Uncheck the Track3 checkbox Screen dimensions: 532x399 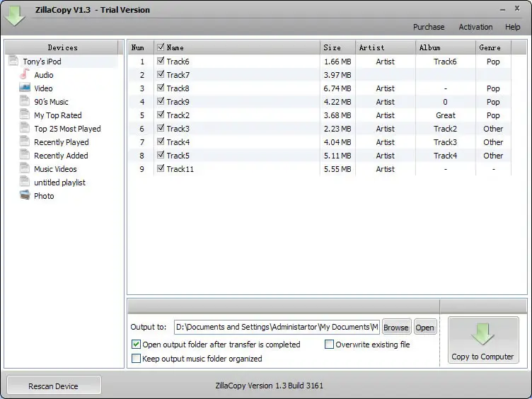click(x=161, y=128)
